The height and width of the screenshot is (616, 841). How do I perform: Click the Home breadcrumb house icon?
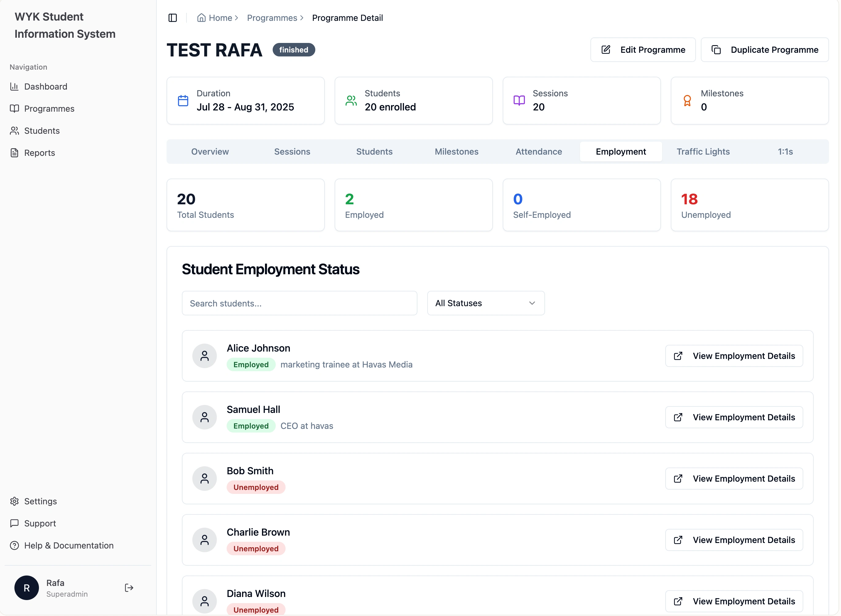[x=201, y=18]
